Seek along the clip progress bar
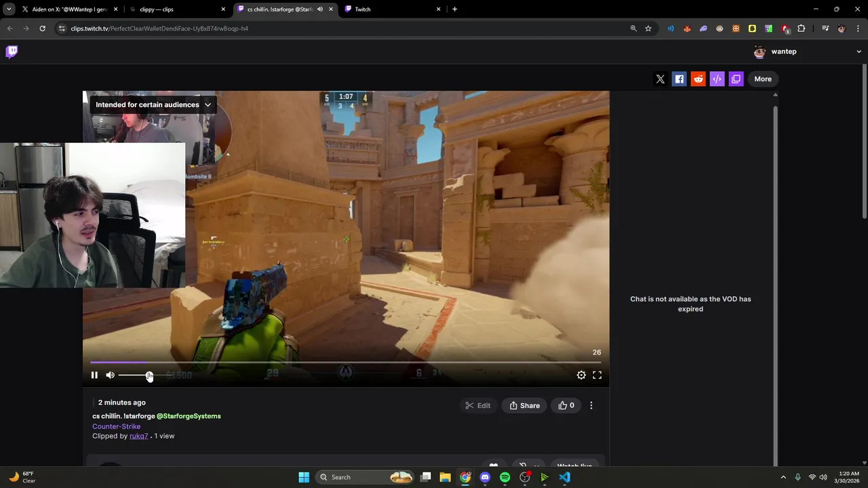The height and width of the screenshot is (488, 868). [x=346, y=363]
